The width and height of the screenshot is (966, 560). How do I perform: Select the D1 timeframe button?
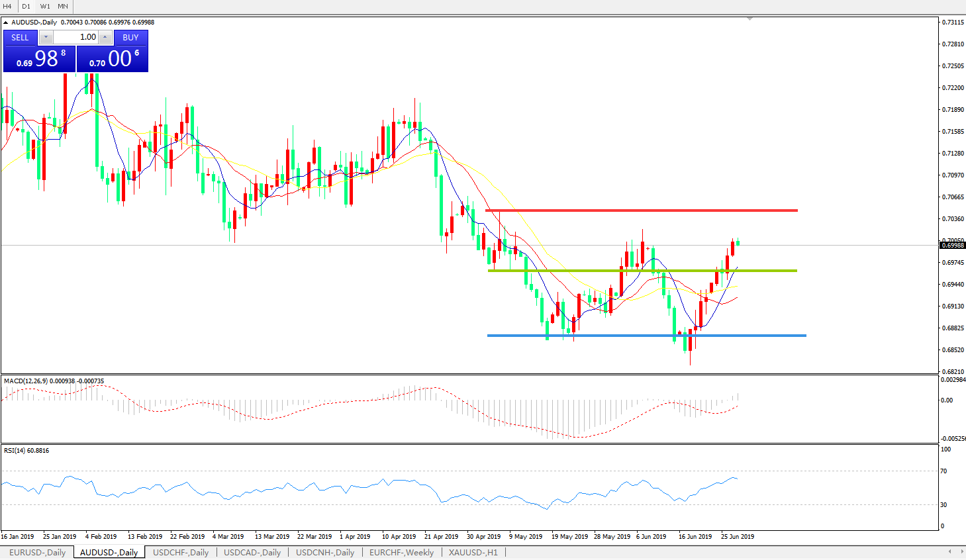tap(26, 6)
